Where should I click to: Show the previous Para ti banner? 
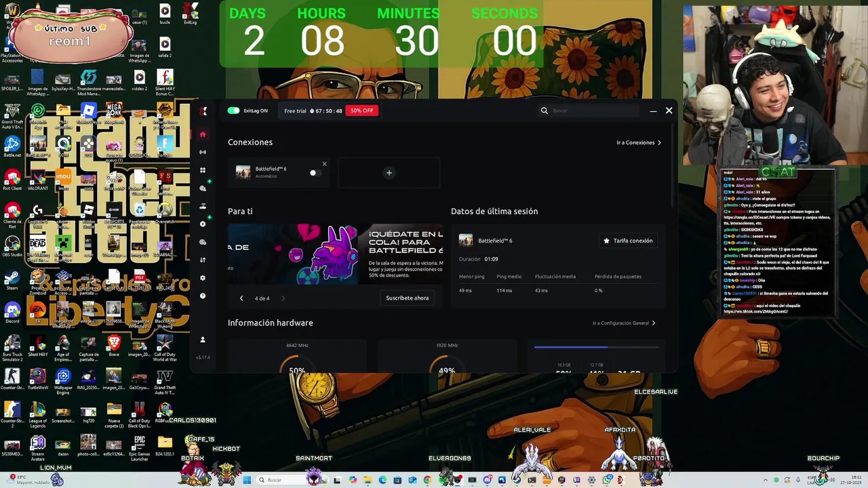point(241,298)
